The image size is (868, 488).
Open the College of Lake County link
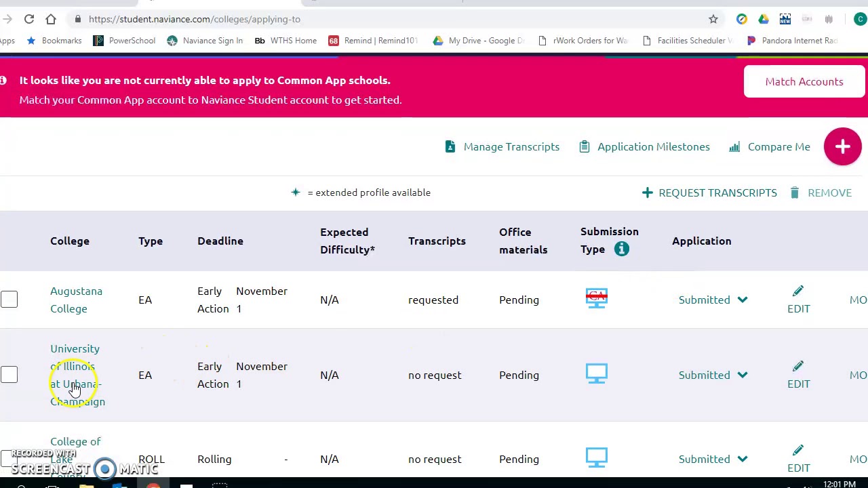(75, 459)
